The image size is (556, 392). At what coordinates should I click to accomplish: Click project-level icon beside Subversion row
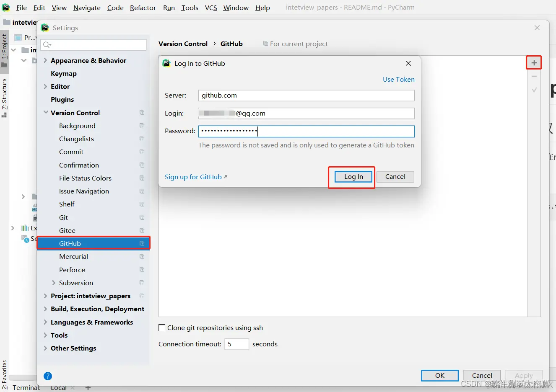[x=142, y=283]
